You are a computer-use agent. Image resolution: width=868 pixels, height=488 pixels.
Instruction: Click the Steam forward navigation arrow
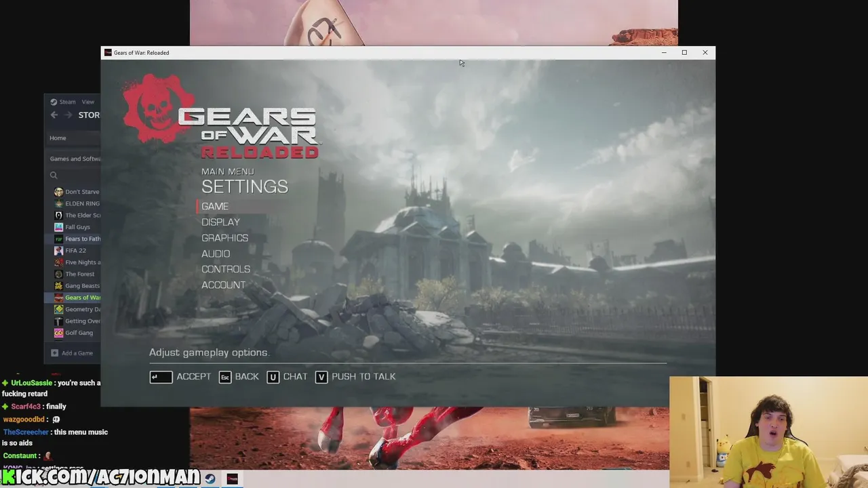(x=68, y=115)
